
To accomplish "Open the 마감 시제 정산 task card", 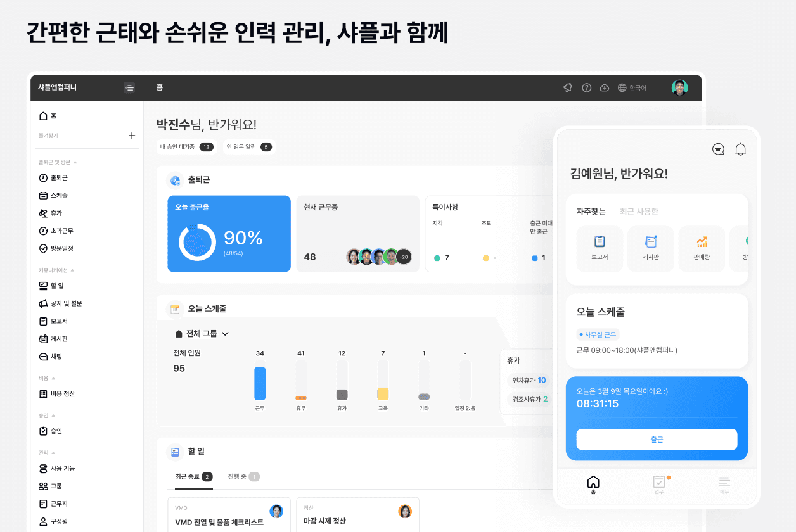I will [357, 514].
